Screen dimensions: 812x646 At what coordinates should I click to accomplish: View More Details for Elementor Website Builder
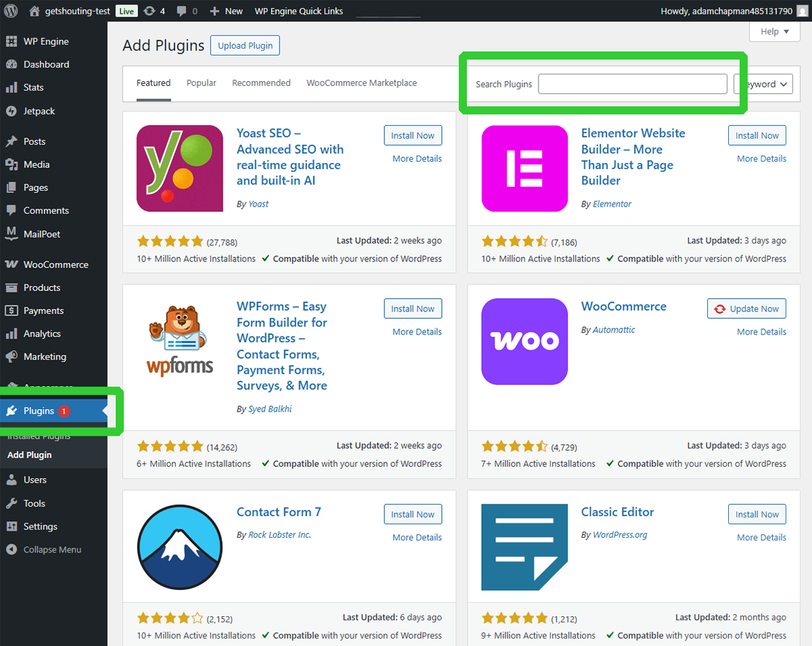click(761, 158)
